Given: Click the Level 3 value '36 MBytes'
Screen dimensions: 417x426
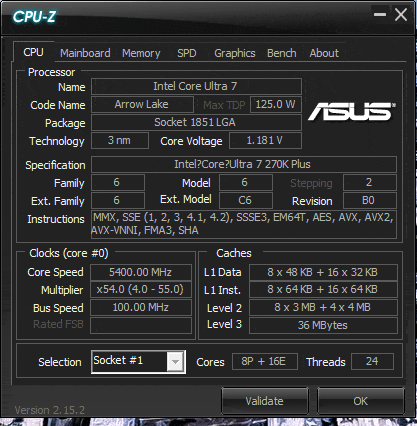Looking at the screenshot, I should tap(323, 325).
